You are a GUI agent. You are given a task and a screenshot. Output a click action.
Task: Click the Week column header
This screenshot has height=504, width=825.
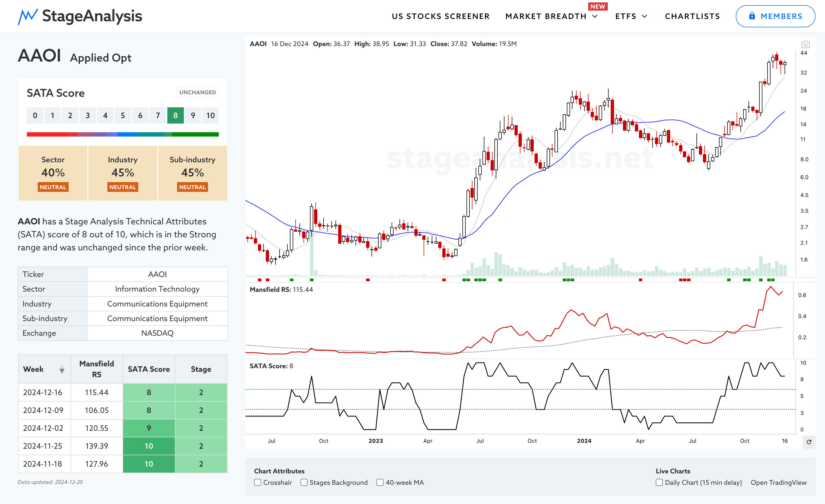(44, 369)
